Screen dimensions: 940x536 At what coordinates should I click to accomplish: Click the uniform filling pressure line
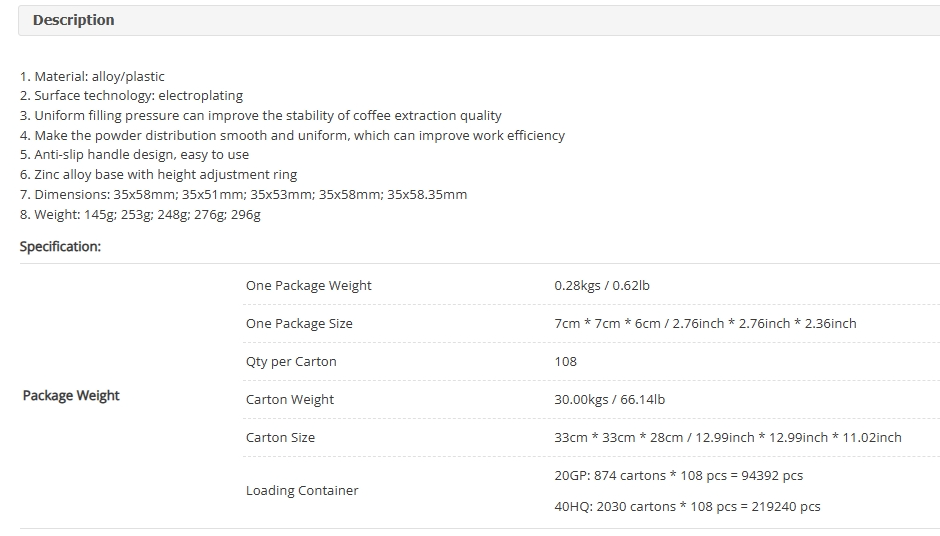point(261,115)
